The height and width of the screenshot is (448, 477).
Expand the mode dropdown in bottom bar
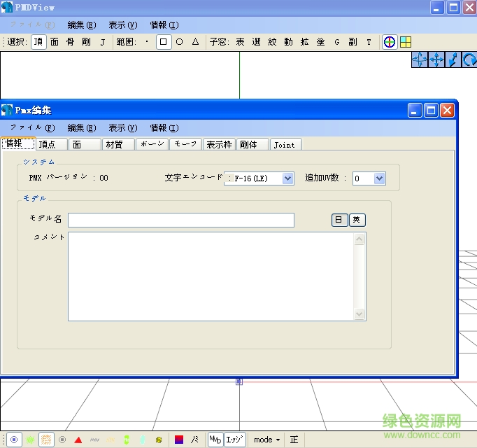coord(266,440)
